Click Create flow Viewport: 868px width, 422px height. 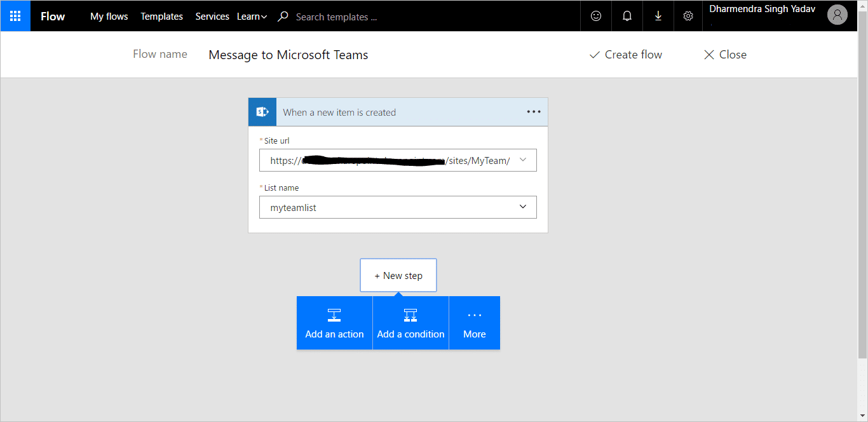coord(626,55)
